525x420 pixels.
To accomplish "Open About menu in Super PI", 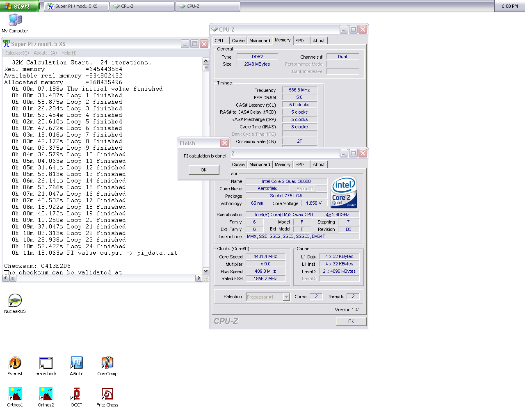I will [x=45, y=53].
